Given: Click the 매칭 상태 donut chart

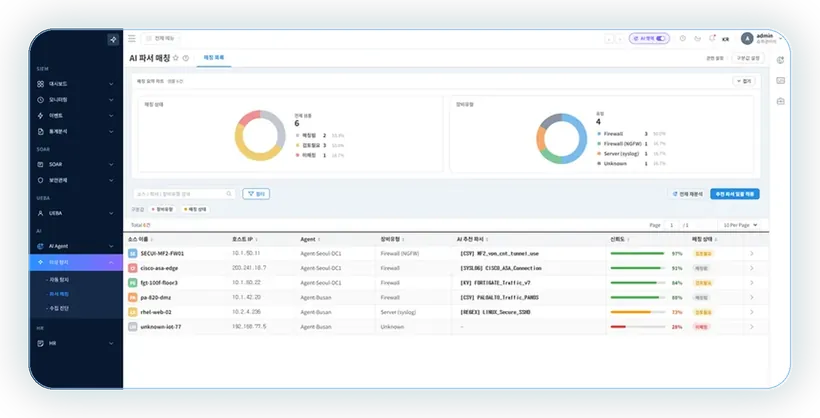Looking at the screenshot, I should coord(260,135).
